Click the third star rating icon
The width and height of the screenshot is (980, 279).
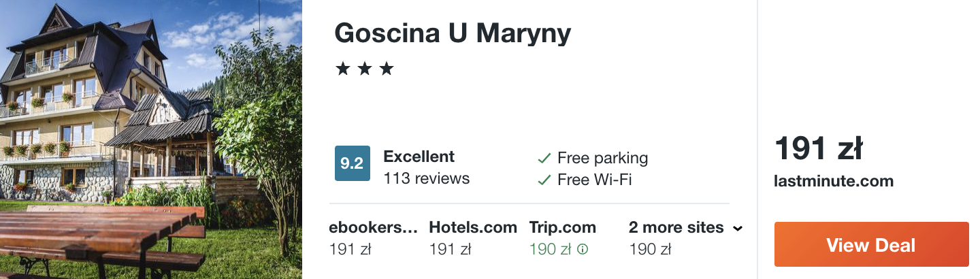tap(387, 69)
